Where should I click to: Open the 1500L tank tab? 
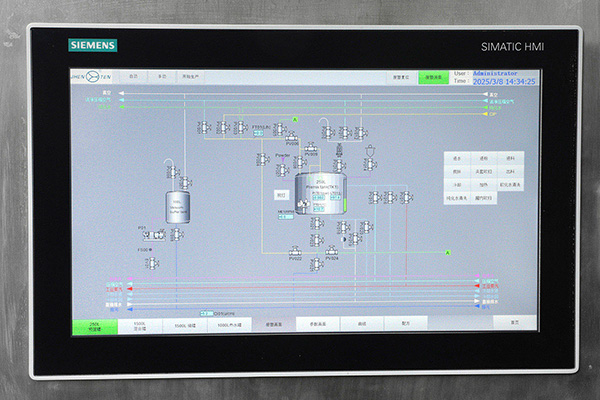[x=139, y=325]
